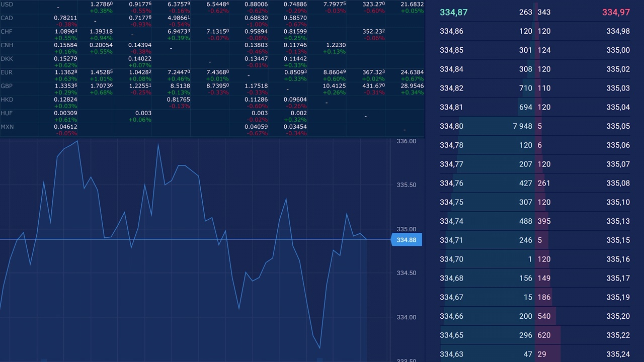
Task: Click the 10.4125 rate in GBP row
Action: [x=334, y=85]
